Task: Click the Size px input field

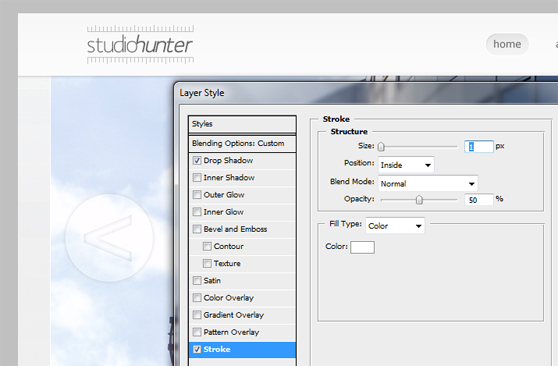Action: coord(479,146)
